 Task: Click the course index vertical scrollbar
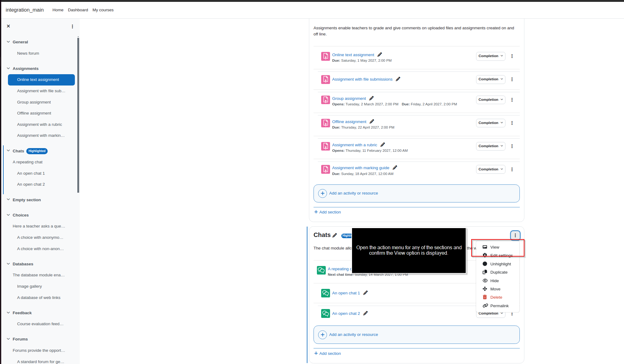click(78, 115)
